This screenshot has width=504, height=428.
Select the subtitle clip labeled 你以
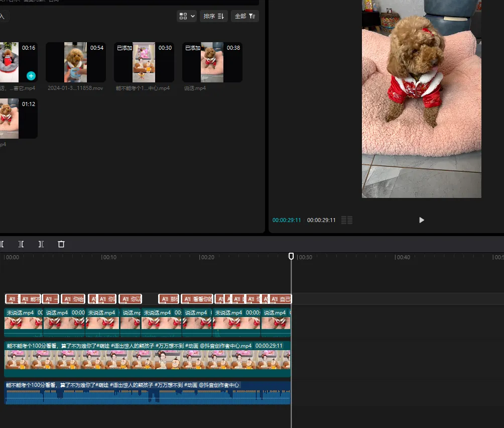tap(130, 299)
